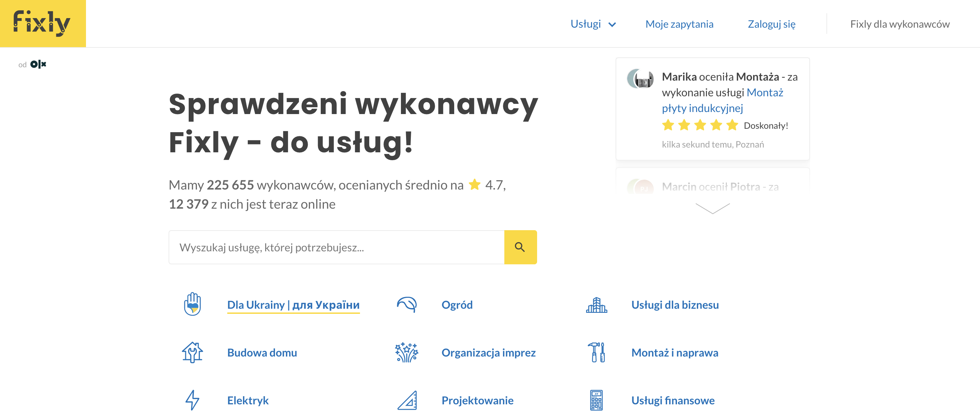
Task: Open Elektryk category
Action: [x=248, y=400]
